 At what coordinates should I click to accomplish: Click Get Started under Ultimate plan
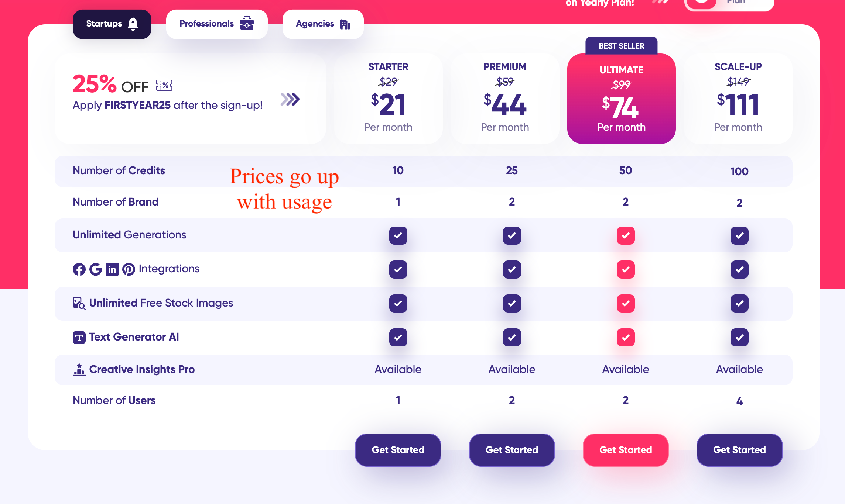click(626, 450)
